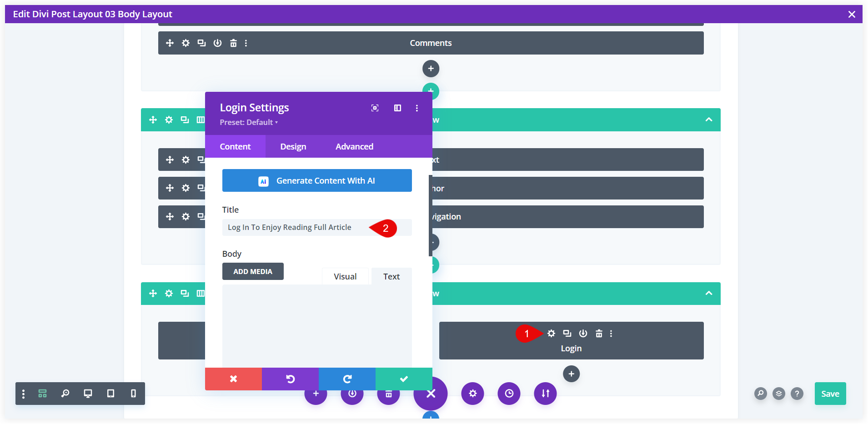Click inside the Body editor area

click(317, 325)
